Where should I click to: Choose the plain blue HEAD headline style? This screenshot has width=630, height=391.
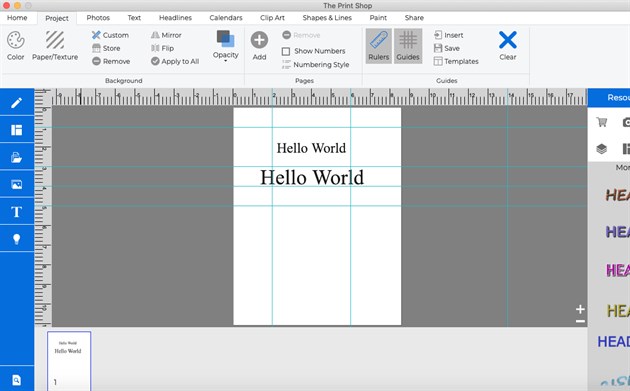614,342
